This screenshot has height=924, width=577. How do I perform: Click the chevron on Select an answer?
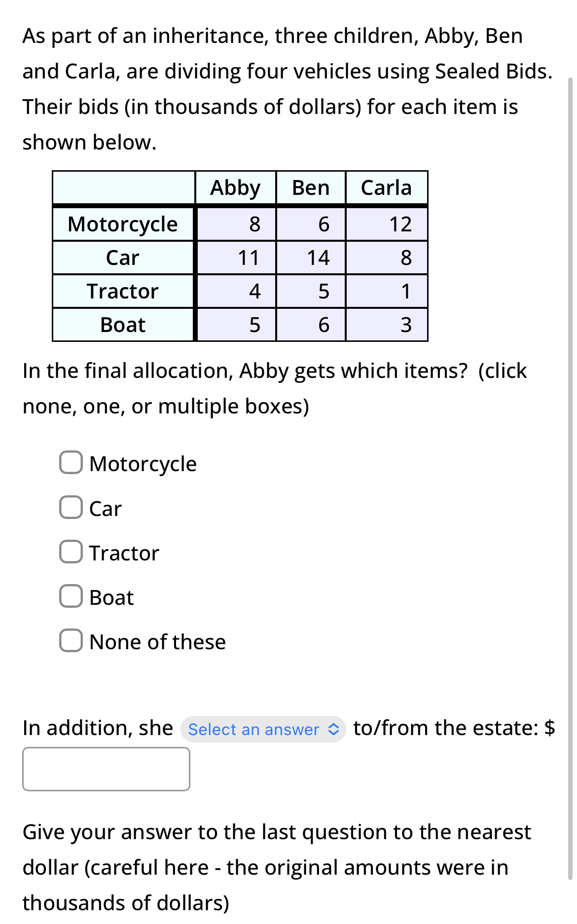click(x=333, y=729)
